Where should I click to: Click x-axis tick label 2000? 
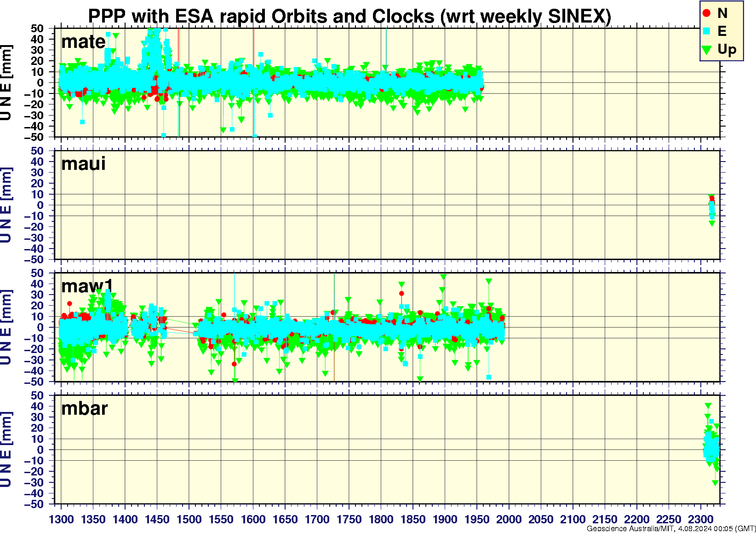[x=509, y=519]
